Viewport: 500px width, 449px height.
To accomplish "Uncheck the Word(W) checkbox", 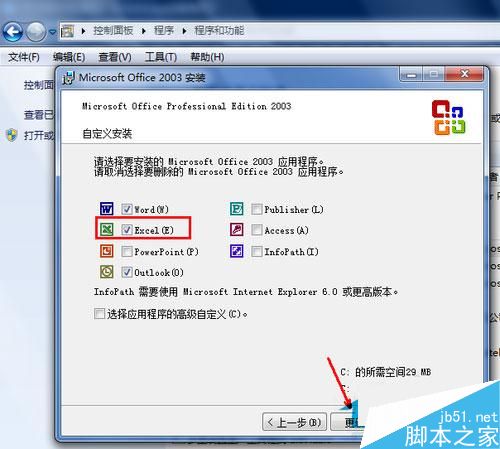I will [x=127, y=209].
